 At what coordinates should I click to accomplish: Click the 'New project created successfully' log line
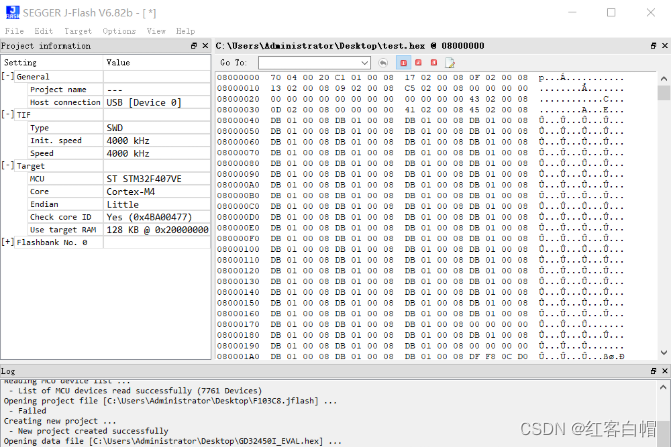[88, 431]
